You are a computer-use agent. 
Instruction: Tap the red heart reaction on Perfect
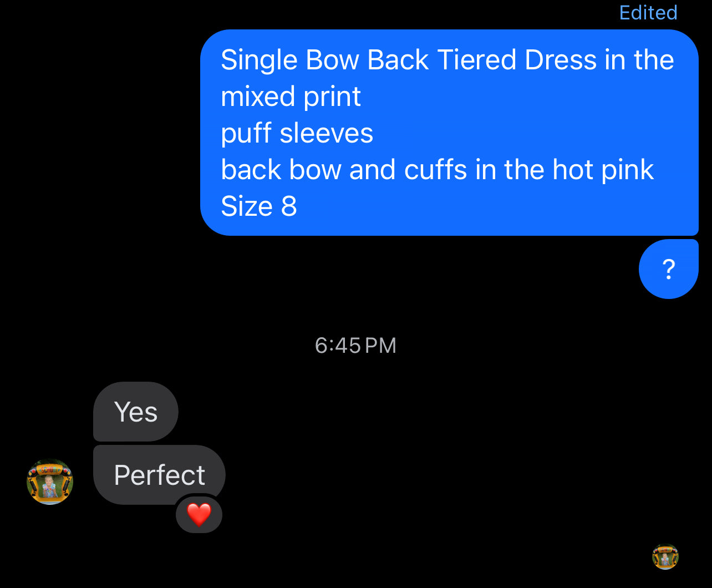pyautogui.click(x=199, y=515)
